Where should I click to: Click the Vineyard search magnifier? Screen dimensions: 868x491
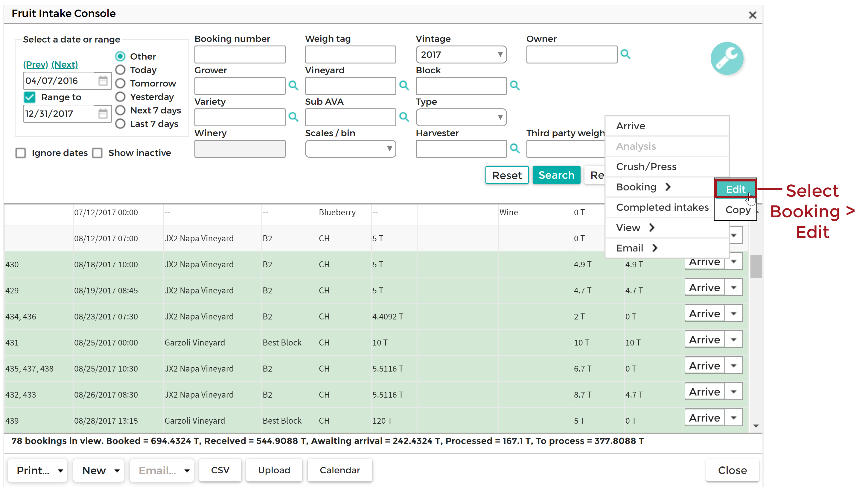[x=404, y=85]
